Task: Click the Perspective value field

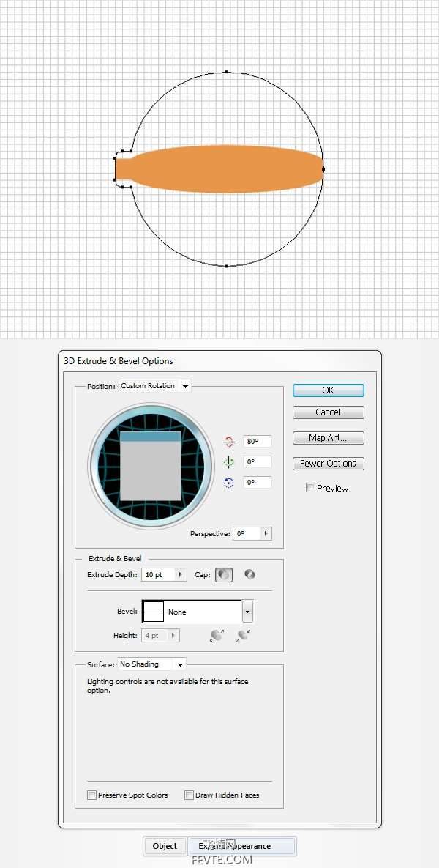Action: [247, 534]
